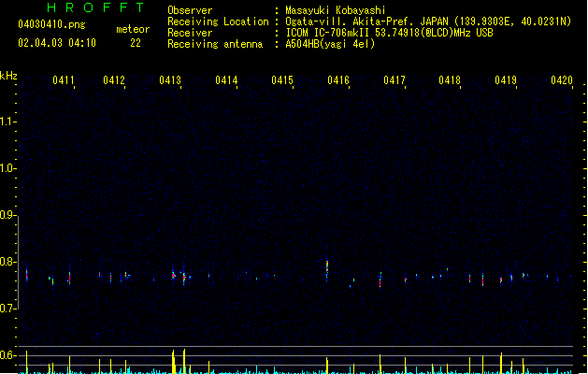Screen dimensions: 588x374
Task: Click the 0414 time marker
Action: click(226, 80)
